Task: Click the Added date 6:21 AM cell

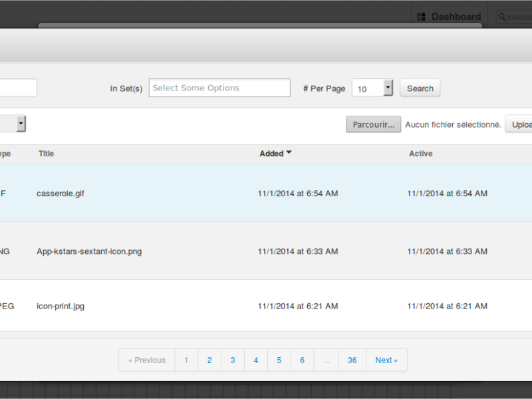Action: click(298, 306)
